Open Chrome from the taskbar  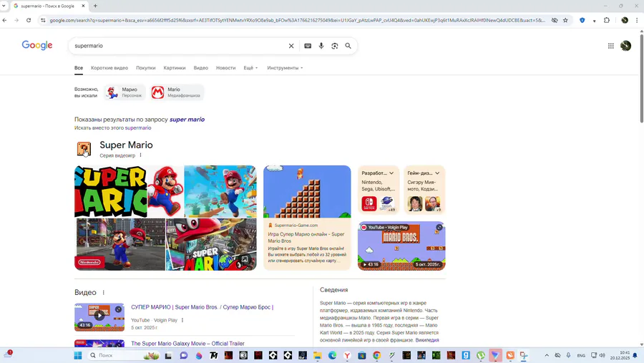point(376,355)
